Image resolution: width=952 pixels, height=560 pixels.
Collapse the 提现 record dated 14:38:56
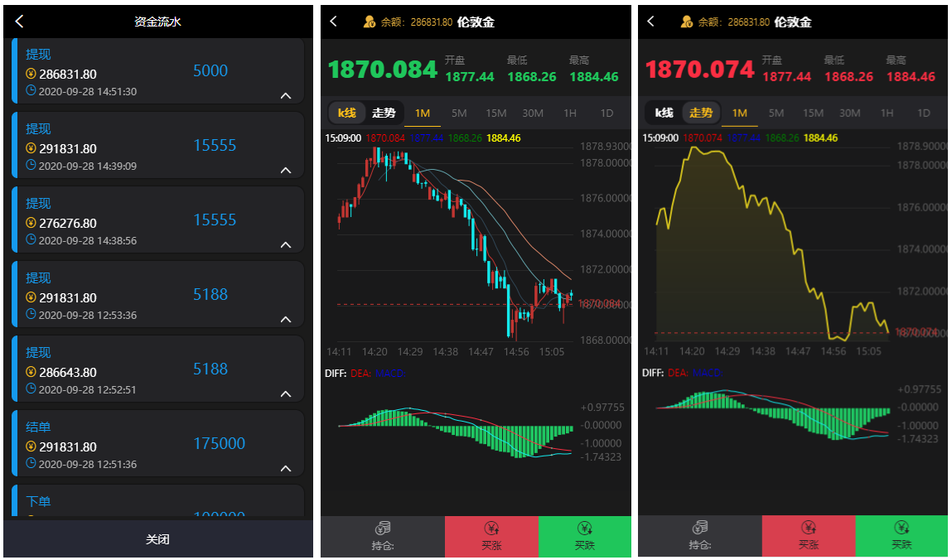click(x=286, y=245)
